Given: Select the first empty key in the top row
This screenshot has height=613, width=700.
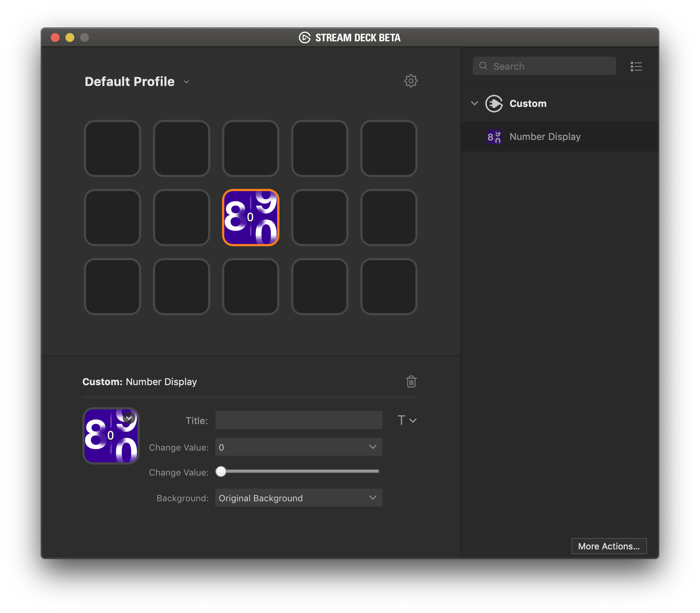Looking at the screenshot, I should [113, 148].
